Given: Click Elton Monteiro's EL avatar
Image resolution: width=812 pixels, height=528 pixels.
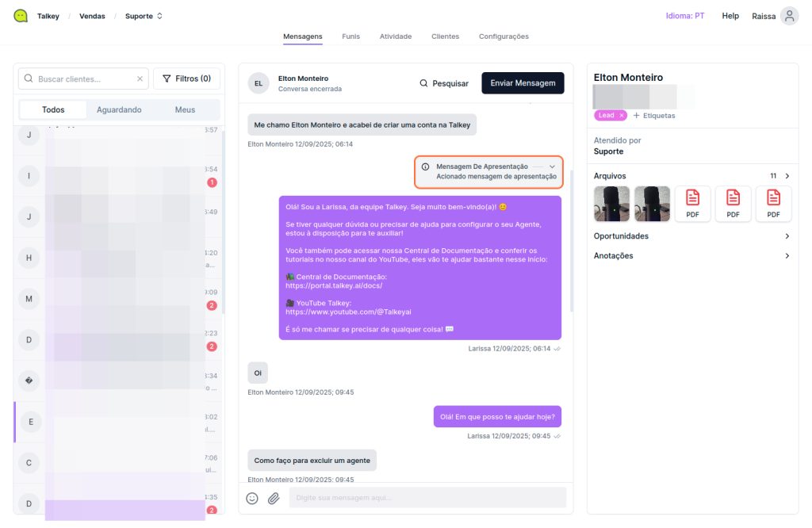Looking at the screenshot, I should 259,83.
